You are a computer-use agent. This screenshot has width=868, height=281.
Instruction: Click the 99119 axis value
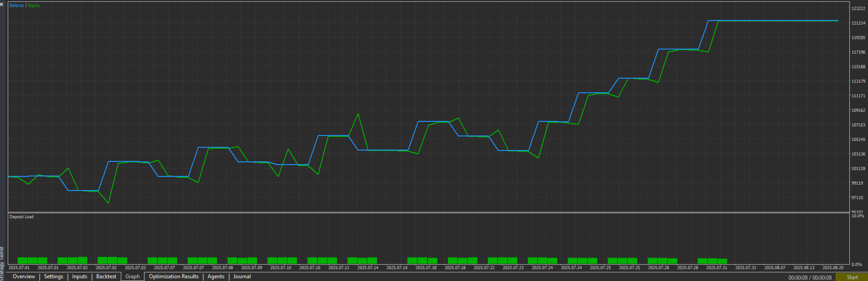click(x=857, y=183)
